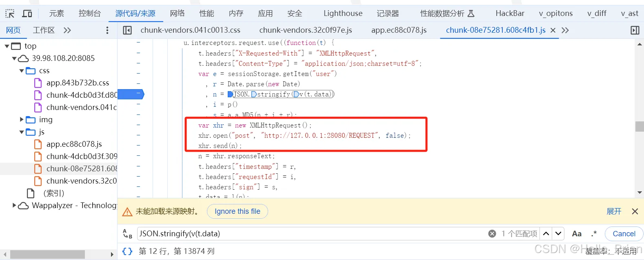644x260 pixels.
Task: Cancel the search bar
Action: tap(624, 234)
